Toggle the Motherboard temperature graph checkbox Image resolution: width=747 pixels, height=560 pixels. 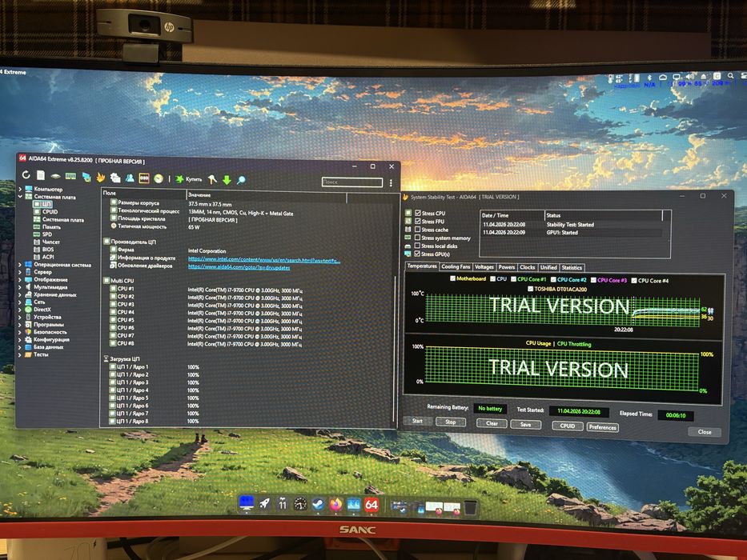pos(452,278)
